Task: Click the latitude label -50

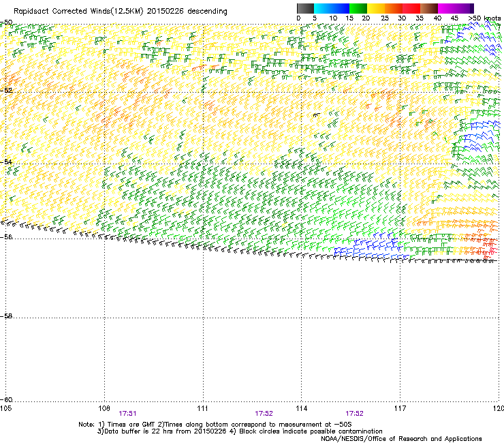Action: pos(6,22)
